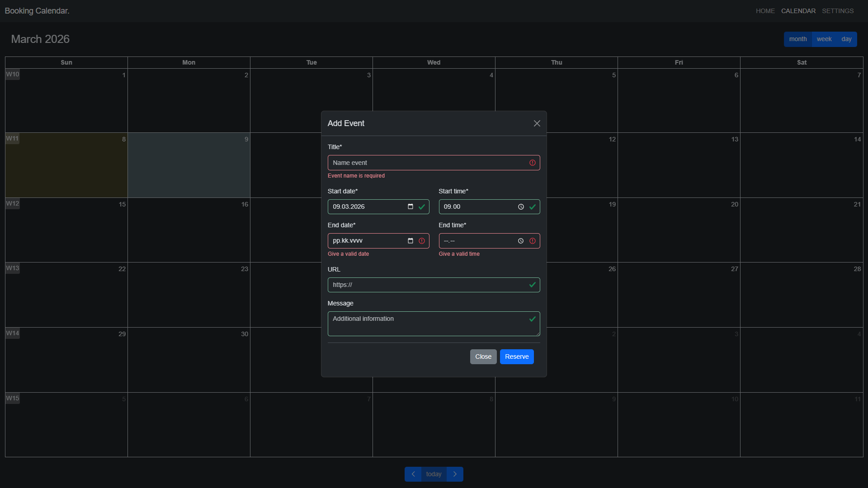868x488 pixels.
Task: Open the End date calendar picker icon
Action: click(x=410, y=241)
